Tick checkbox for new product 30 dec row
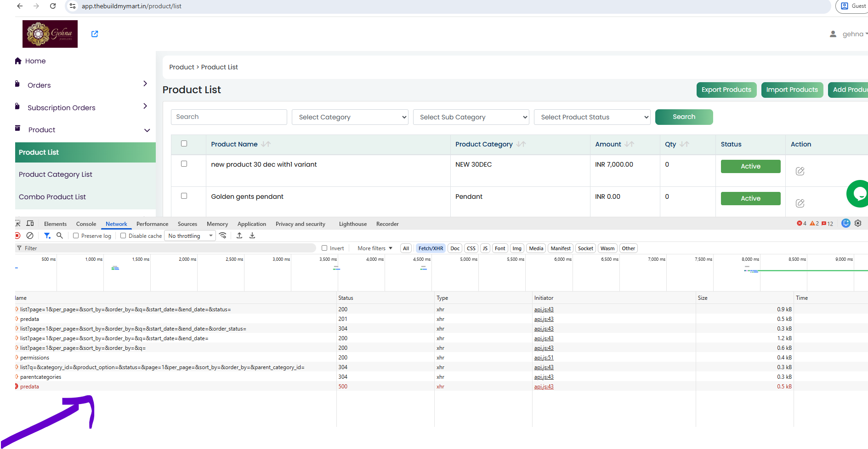Image resolution: width=868 pixels, height=449 pixels. pyautogui.click(x=184, y=164)
